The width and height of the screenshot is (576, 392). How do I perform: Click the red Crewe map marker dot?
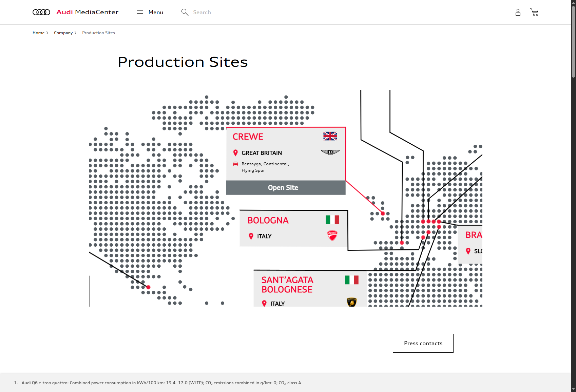383,213
